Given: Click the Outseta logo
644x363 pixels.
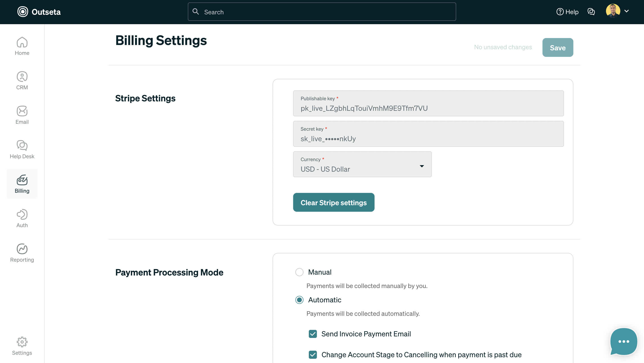Looking at the screenshot, I should click(x=39, y=12).
